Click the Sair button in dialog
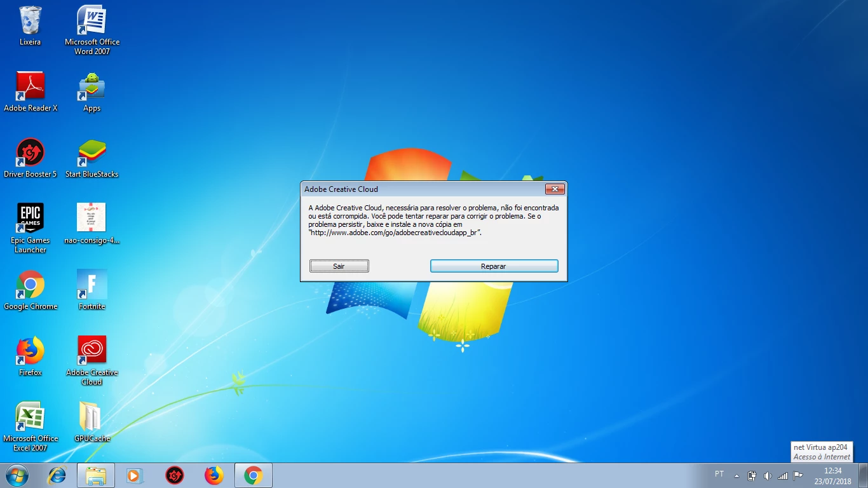 (339, 266)
